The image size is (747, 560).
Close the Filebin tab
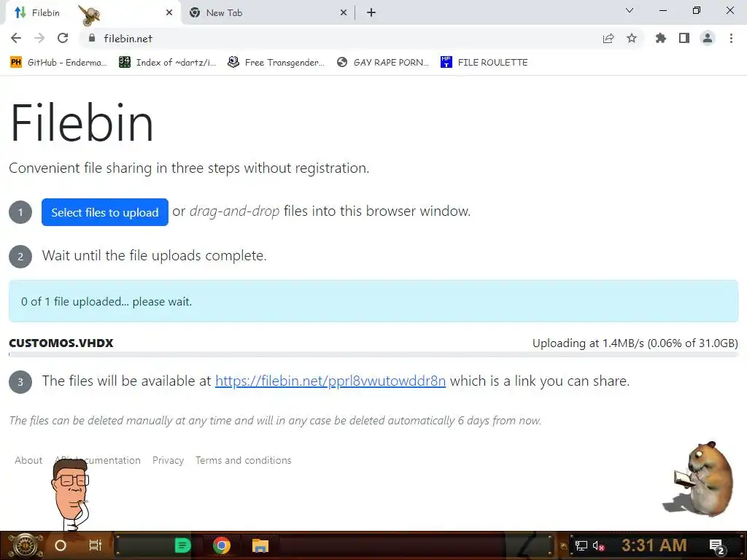[x=169, y=13]
